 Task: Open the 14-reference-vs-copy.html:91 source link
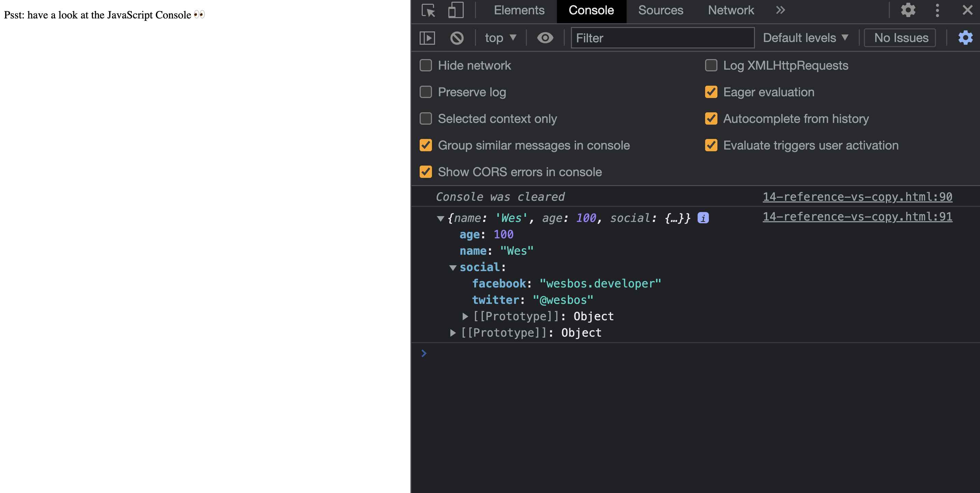tap(857, 216)
